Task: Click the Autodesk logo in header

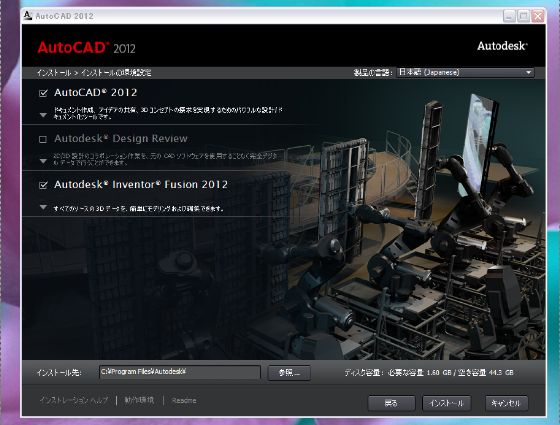Action: click(502, 46)
